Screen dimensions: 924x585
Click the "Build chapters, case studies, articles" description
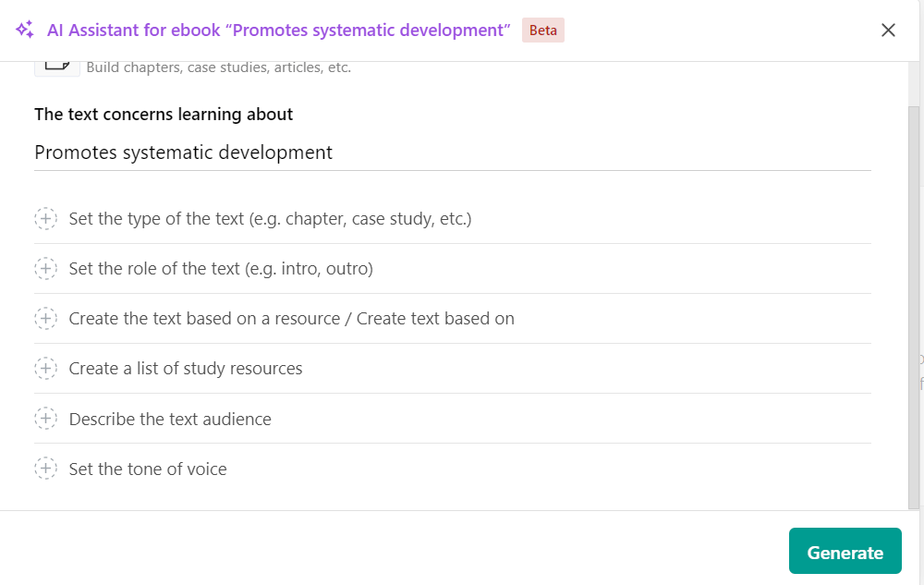click(x=218, y=67)
